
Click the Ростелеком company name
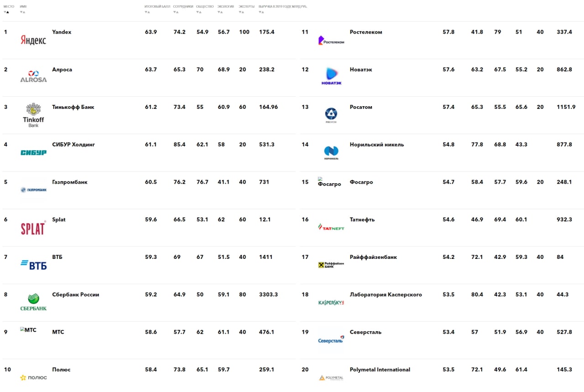pos(366,32)
